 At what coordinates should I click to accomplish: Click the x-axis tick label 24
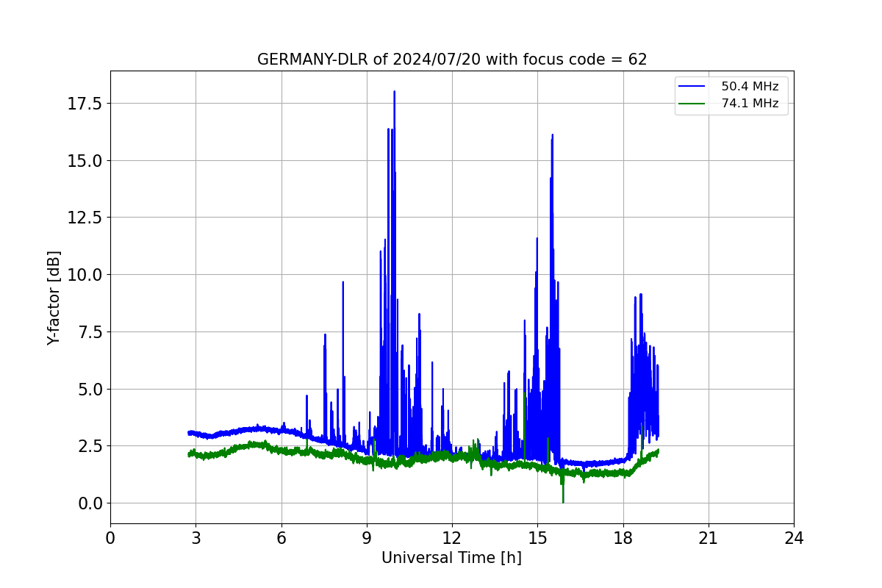click(x=794, y=538)
